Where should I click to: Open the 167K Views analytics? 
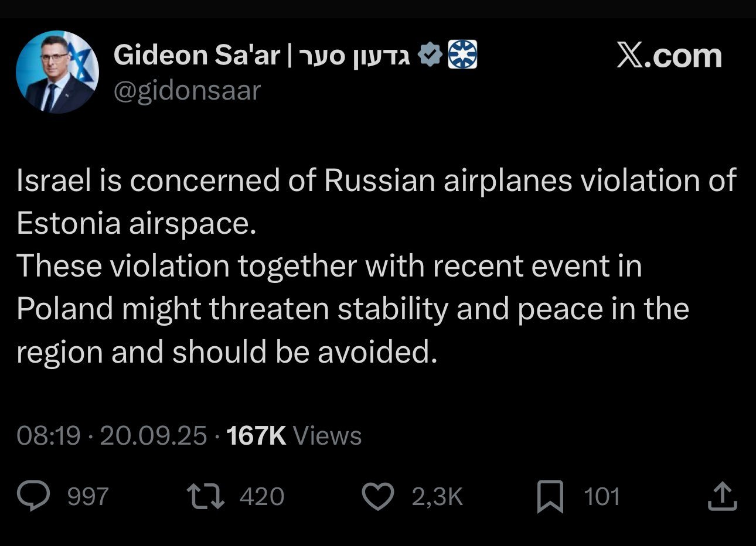tap(294, 436)
